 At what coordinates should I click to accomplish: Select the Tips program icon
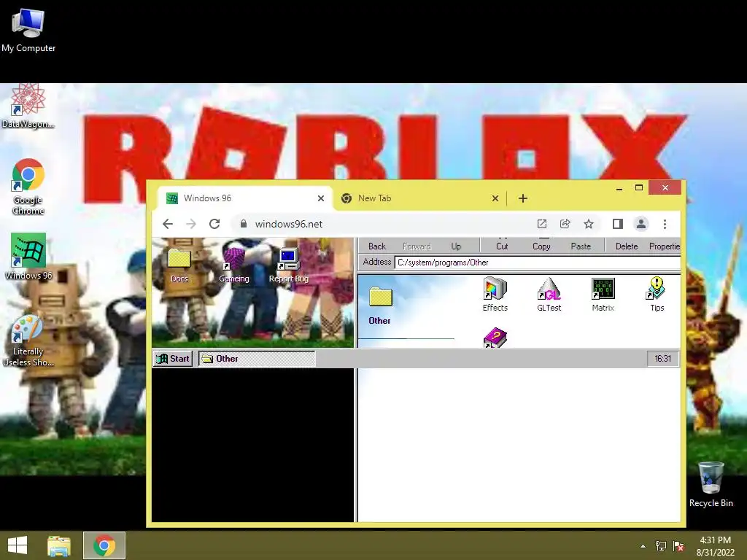point(657,295)
